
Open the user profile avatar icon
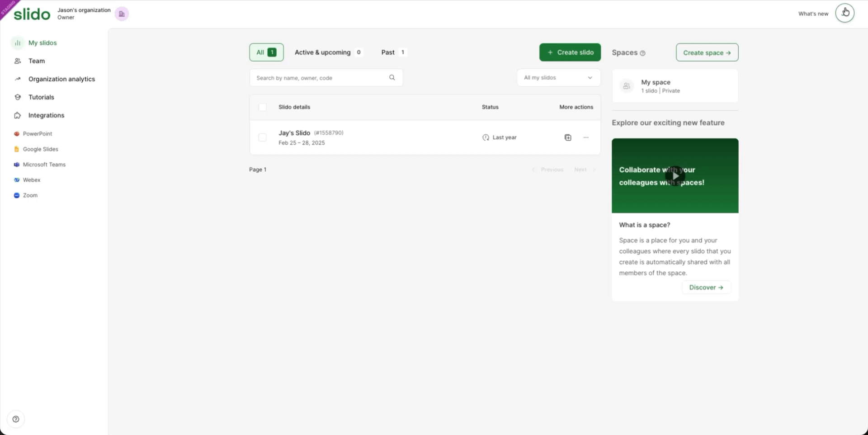tap(844, 13)
